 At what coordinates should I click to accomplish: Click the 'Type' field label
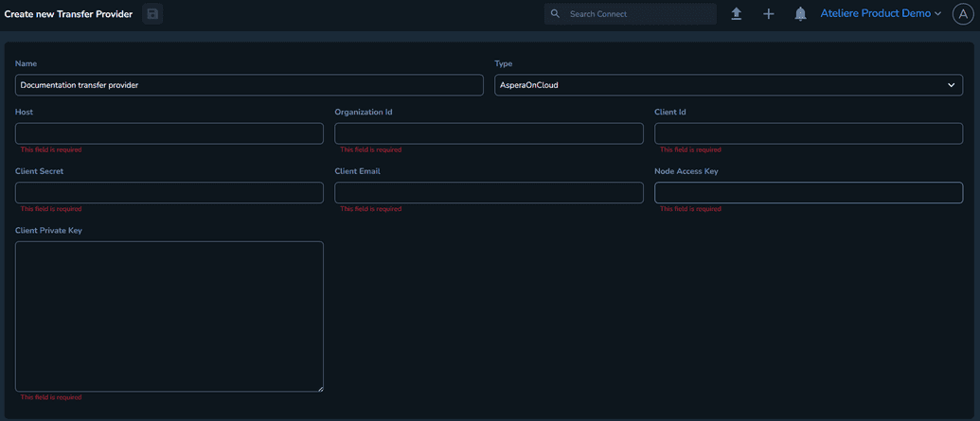pos(504,63)
